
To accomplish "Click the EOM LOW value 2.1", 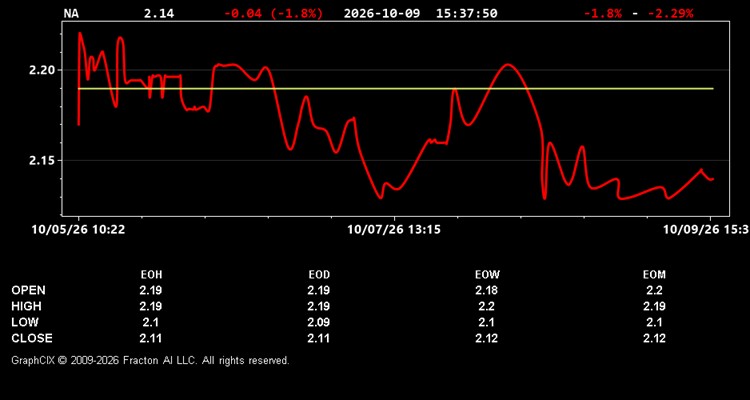I will [x=654, y=322].
